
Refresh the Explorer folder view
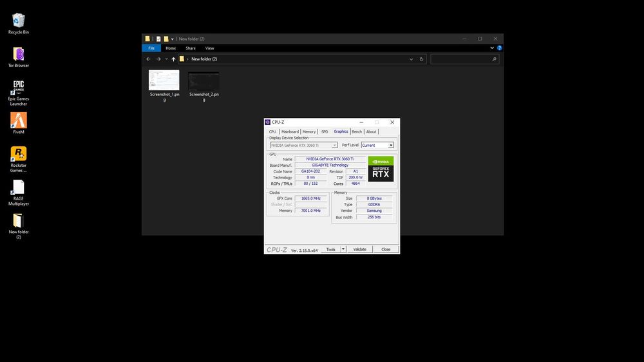coord(421,59)
